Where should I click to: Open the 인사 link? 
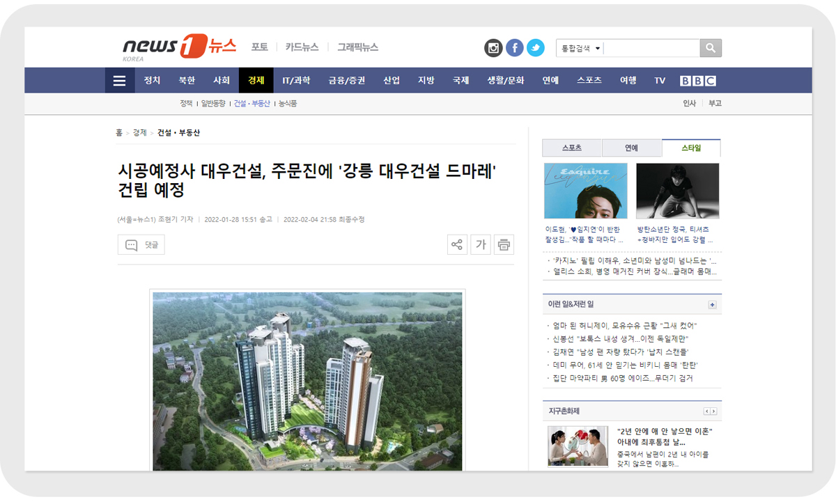(x=689, y=104)
